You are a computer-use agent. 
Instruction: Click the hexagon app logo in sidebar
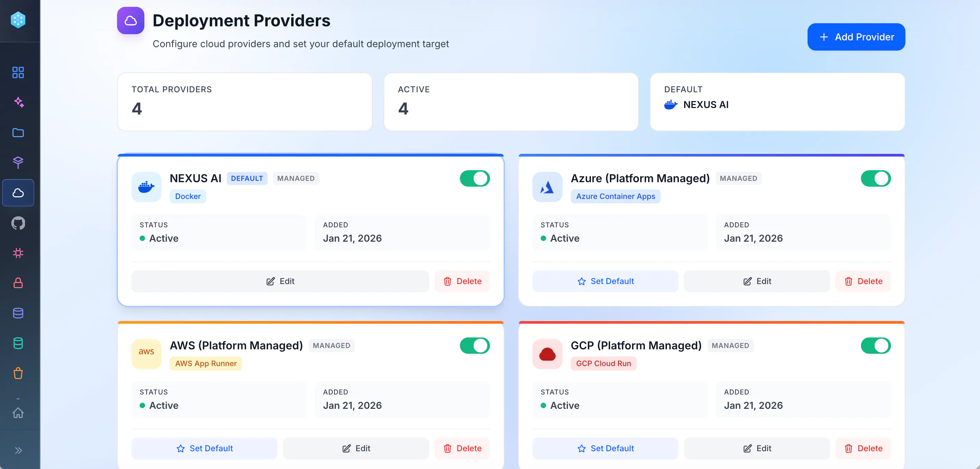tap(18, 20)
